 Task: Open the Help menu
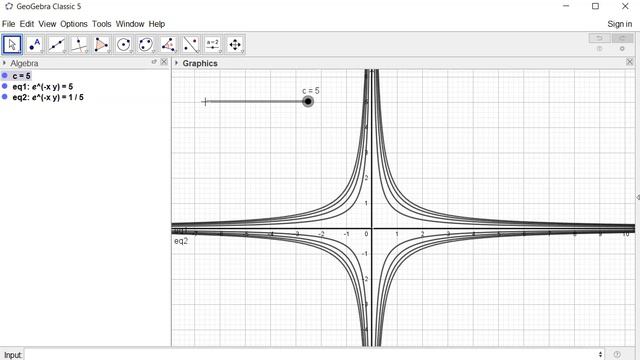[157, 24]
